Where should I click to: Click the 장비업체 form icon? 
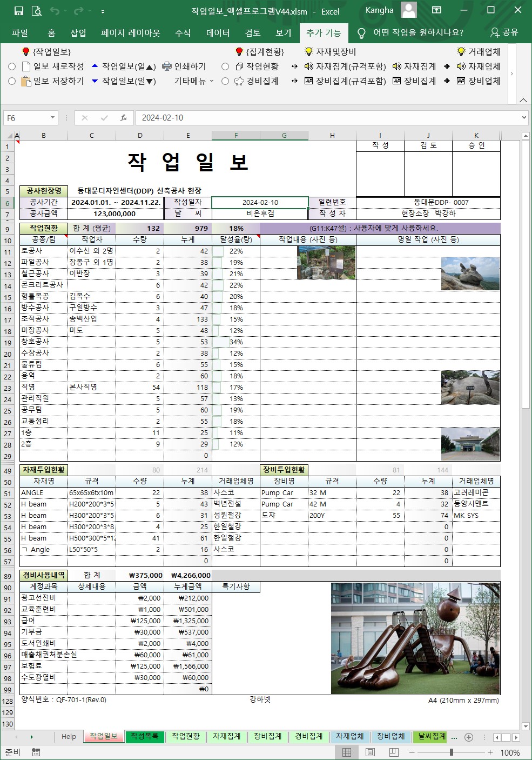(x=461, y=81)
